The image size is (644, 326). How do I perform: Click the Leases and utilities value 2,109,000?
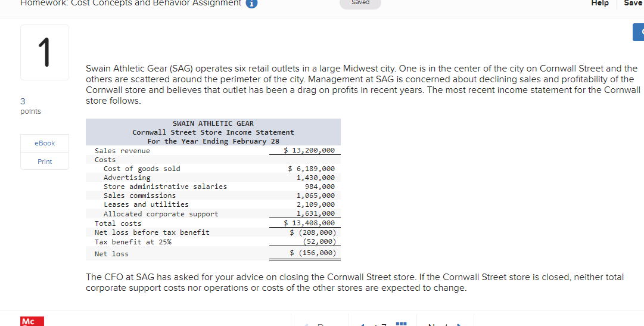click(x=315, y=204)
